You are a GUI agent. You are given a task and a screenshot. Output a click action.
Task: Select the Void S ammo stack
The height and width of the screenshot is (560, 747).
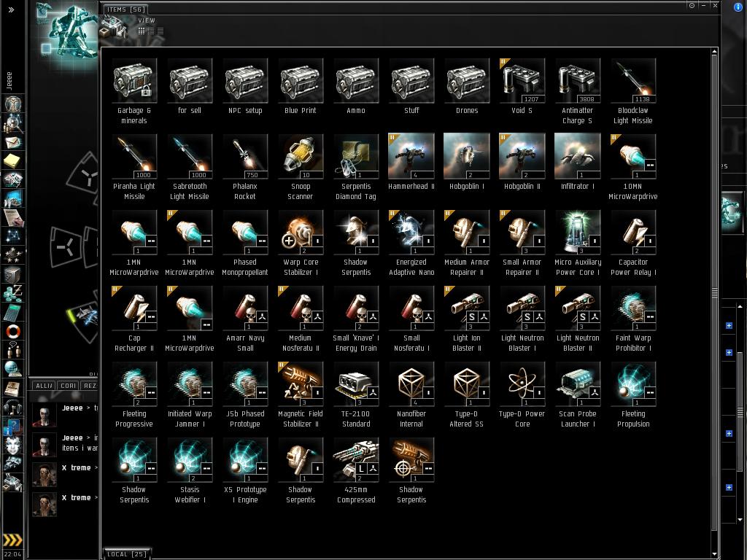[x=522, y=86]
